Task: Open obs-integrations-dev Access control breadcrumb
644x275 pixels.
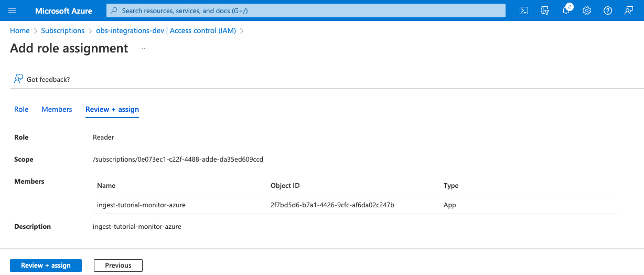Action: (x=166, y=30)
